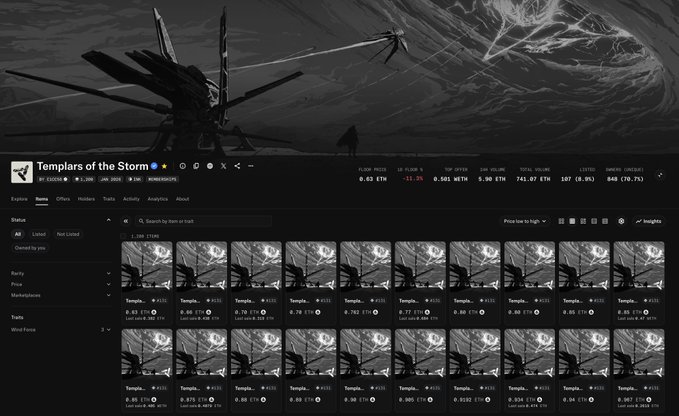
Task: Tick the select-all checkbox beside 1,200 items
Action: coord(123,236)
